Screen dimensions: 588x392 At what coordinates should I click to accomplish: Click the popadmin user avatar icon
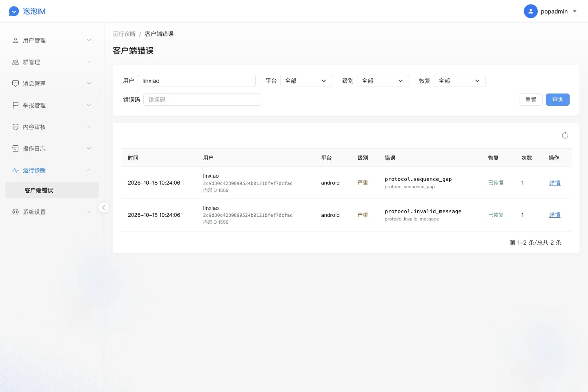[530, 11]
